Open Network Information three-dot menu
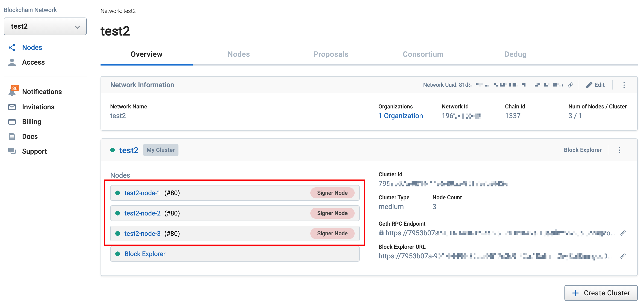This screenshot has width=644, height=308. tap(624, 85)
